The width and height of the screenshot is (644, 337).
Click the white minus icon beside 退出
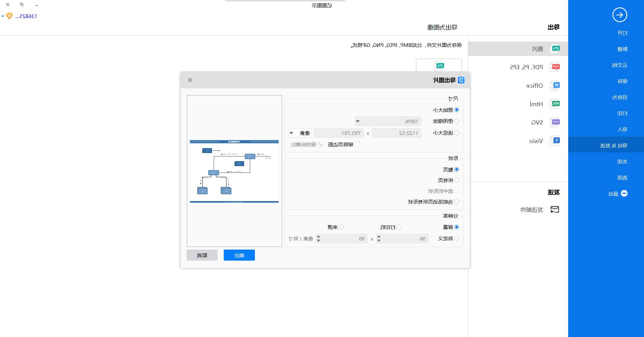pyautogui.click(x=624, y=194)
